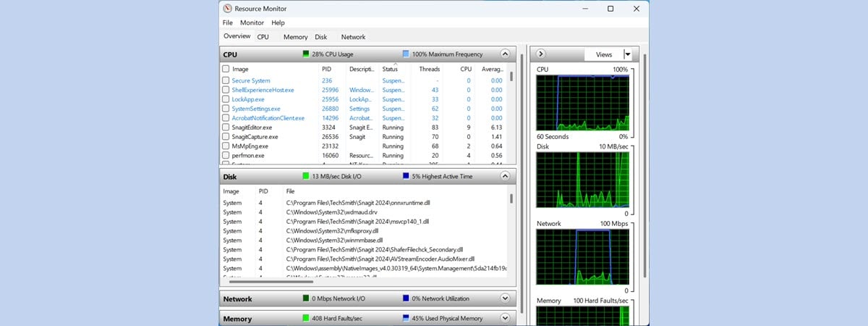Collapse the Disk section with its chevron
868x326 pixels.
coord(505,175)
